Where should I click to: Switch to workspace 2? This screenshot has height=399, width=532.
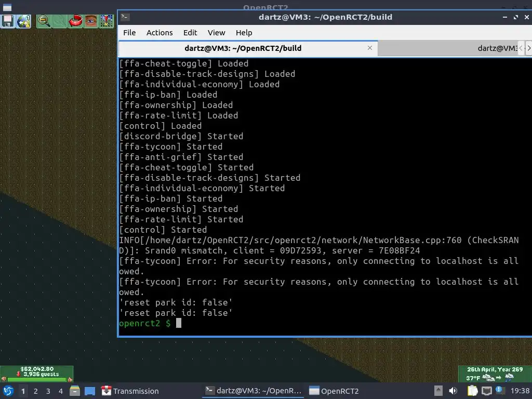coord(36,391)
